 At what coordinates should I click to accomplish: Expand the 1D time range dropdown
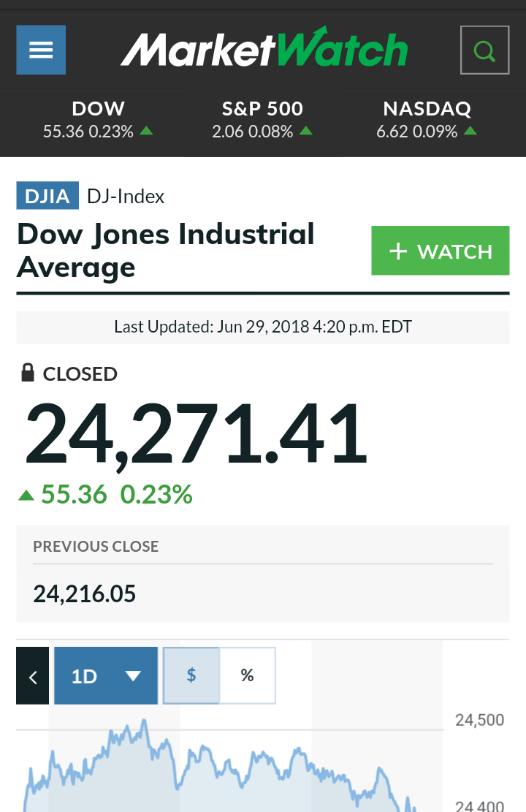tap(106, 676)
